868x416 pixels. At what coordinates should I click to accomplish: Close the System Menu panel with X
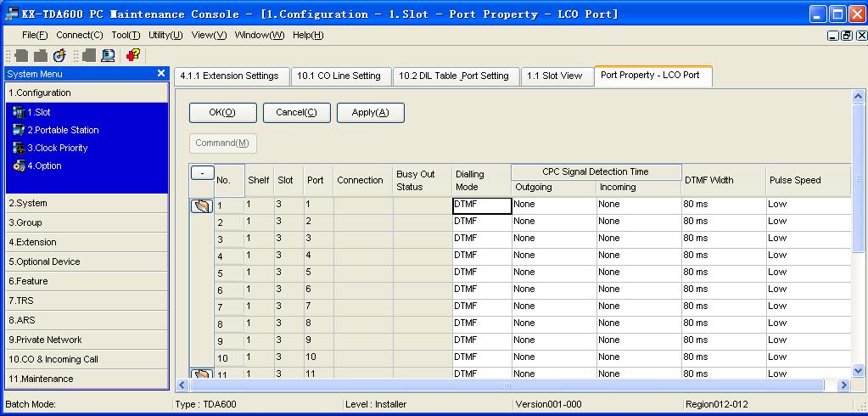(x=161, y=73)
